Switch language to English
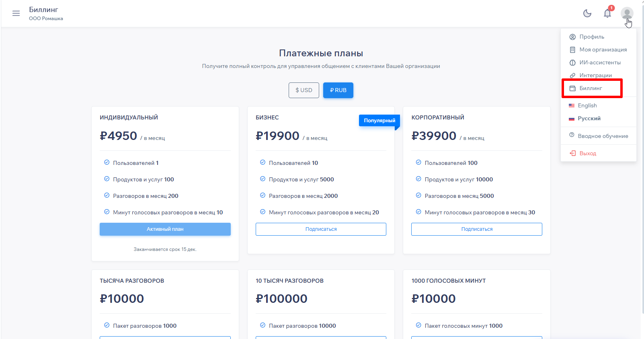The width and height of the screenshot is (644, 339). 587,105
